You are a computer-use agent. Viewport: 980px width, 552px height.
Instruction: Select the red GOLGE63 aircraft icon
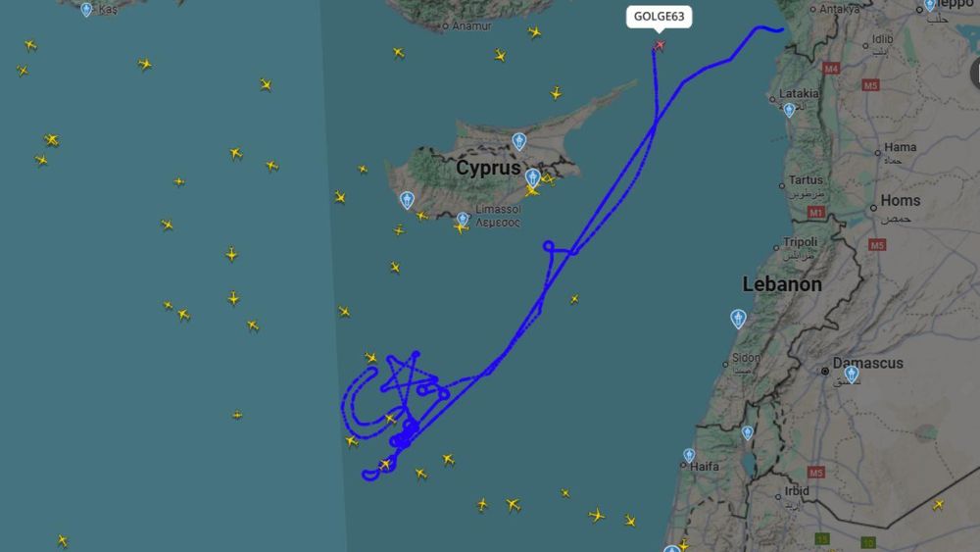659,46
